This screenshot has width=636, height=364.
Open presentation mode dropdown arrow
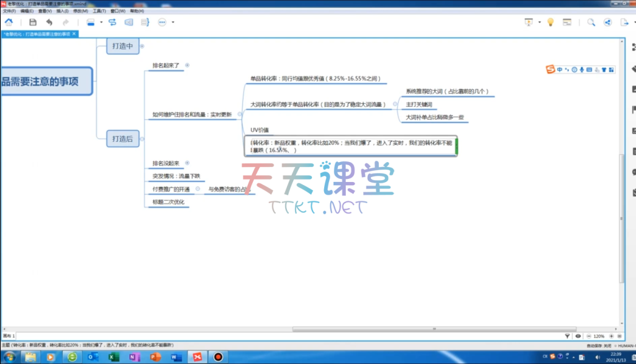pos(539,22)
